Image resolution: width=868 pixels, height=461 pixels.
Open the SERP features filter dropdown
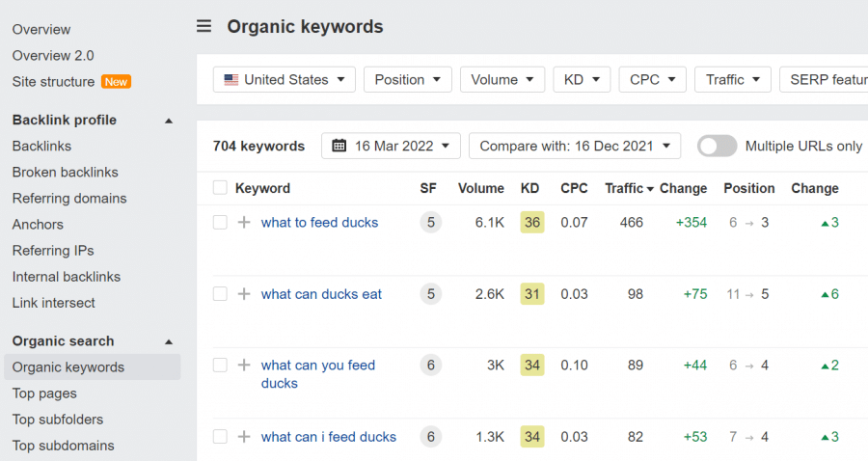tap(824, 80)
